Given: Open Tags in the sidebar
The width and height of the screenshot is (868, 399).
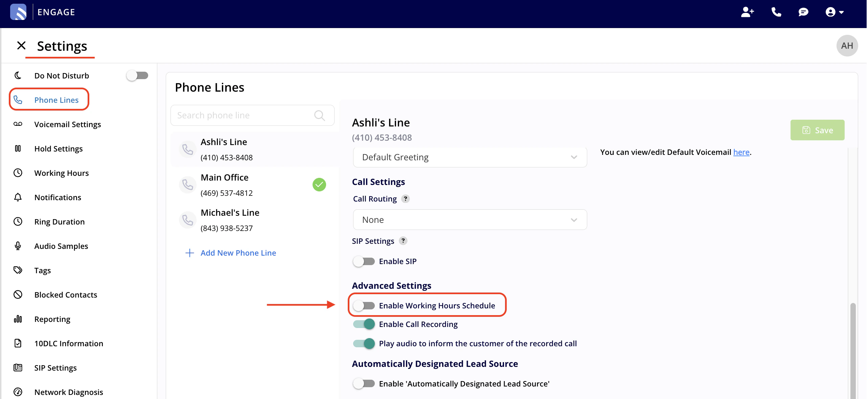Looking at the screenshot, I should click(x=43, y=270).
